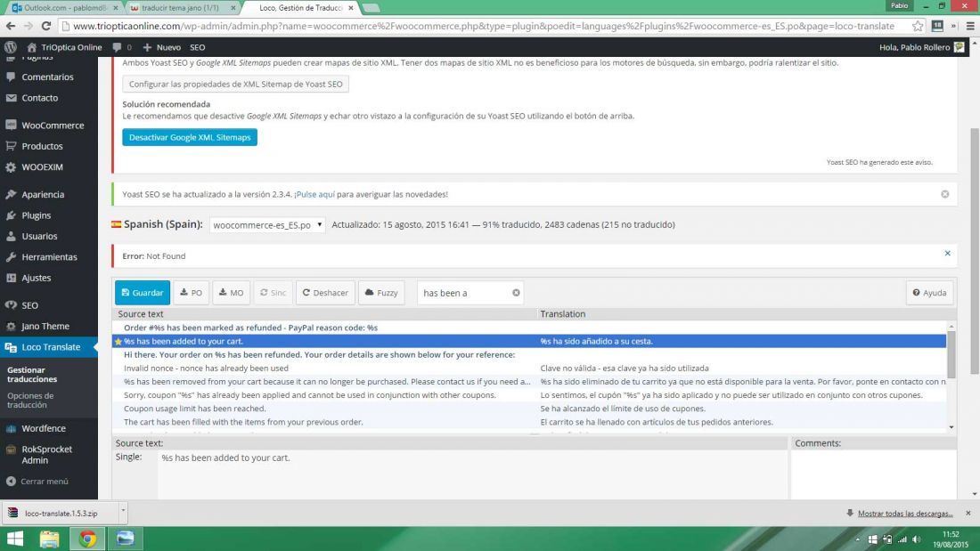Open the Ayuda help button
980x551 pixels.
click(929, 293)
